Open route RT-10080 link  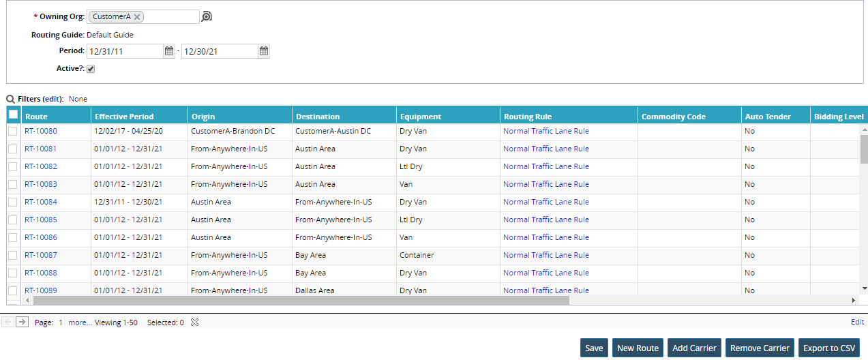click(41, 131)
